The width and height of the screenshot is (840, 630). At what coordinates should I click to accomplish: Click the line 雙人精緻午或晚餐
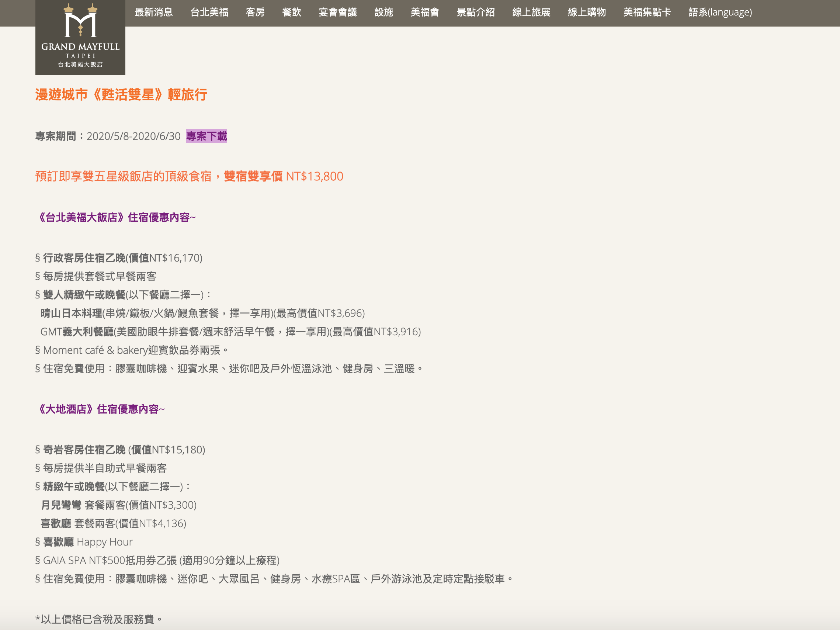[x=124, y=295]
